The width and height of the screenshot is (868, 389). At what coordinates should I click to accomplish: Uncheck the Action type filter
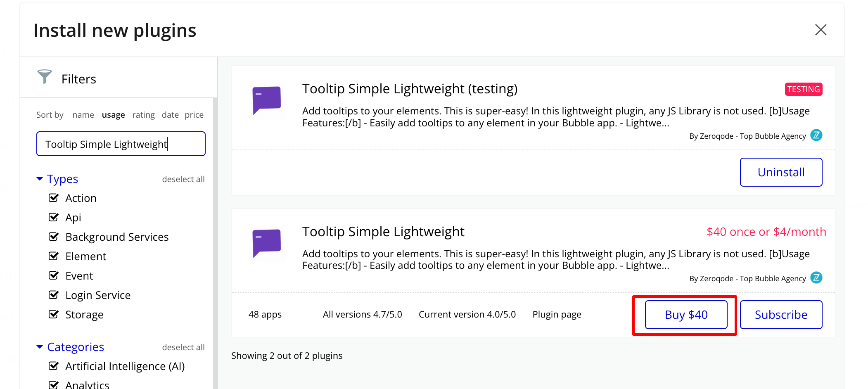pos(54,198)
